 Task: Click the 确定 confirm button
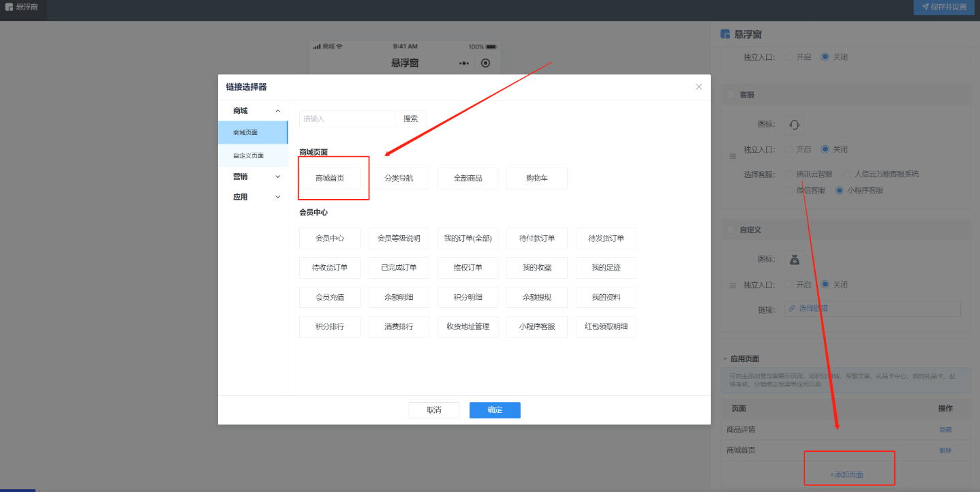point(495,410)
